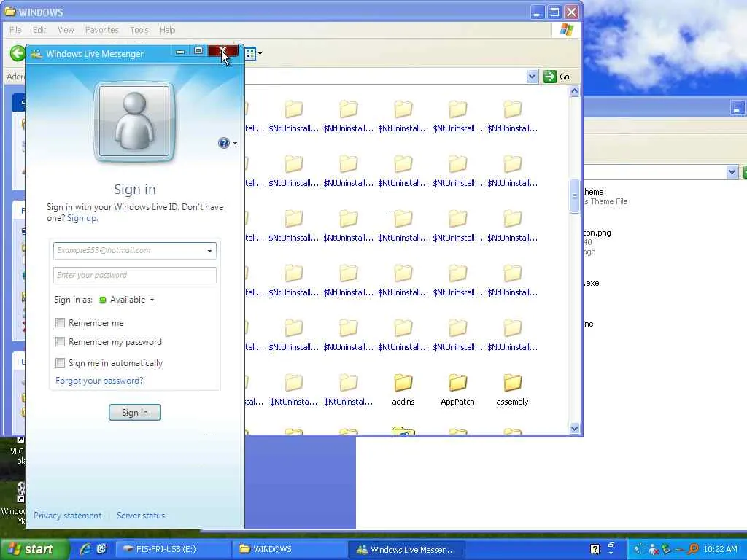Expand address dropdown in background window
Viewport: 747px width, 560px height.
click(x=732, y=172)
